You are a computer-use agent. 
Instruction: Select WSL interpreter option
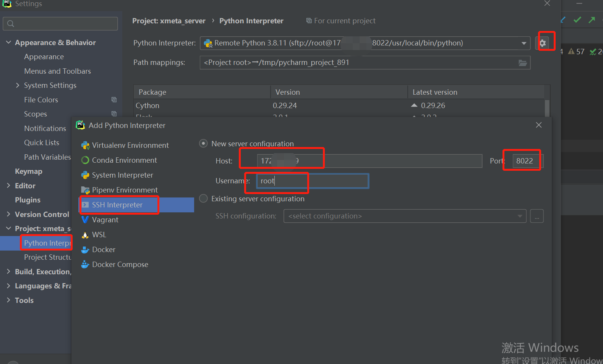[99, 235]
